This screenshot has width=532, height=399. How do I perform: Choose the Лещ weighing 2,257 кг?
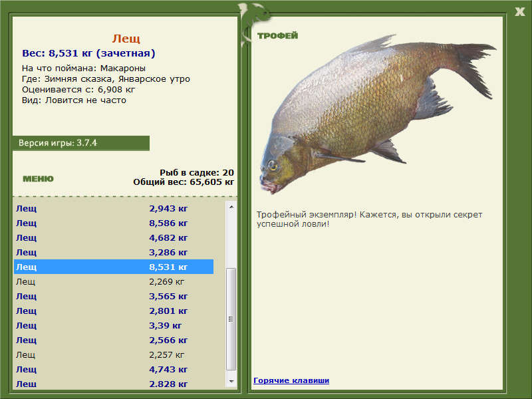(x=113, y=354)
